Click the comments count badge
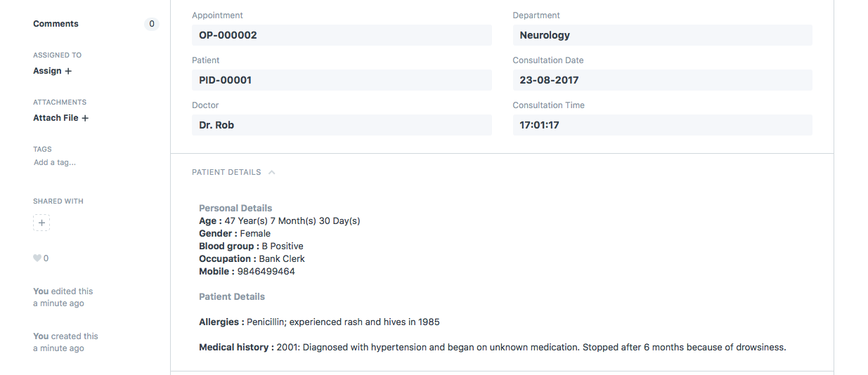Viewport: 868px width, 375px height. [152, 24]
